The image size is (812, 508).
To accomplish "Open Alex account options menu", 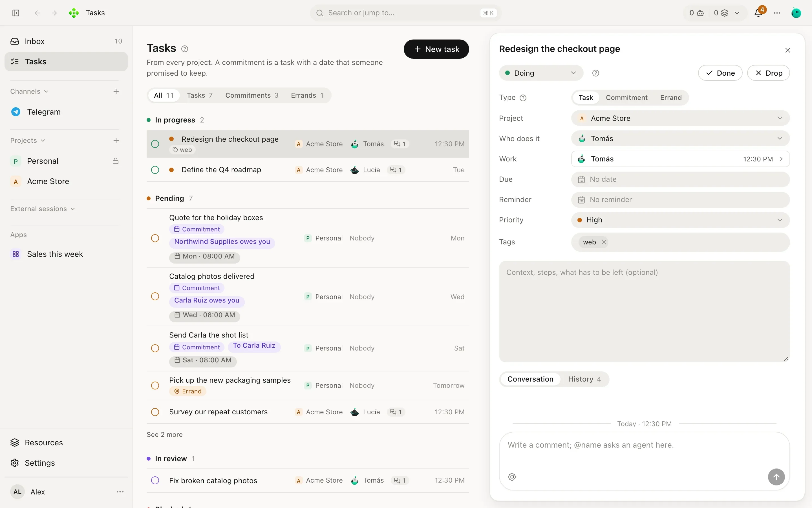I will [120, 492].
